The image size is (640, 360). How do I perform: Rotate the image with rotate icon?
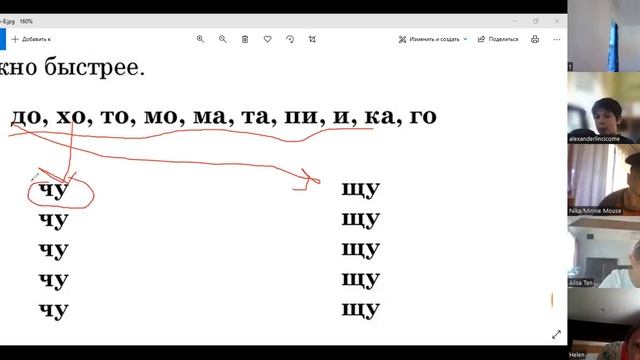click(290, 39)
